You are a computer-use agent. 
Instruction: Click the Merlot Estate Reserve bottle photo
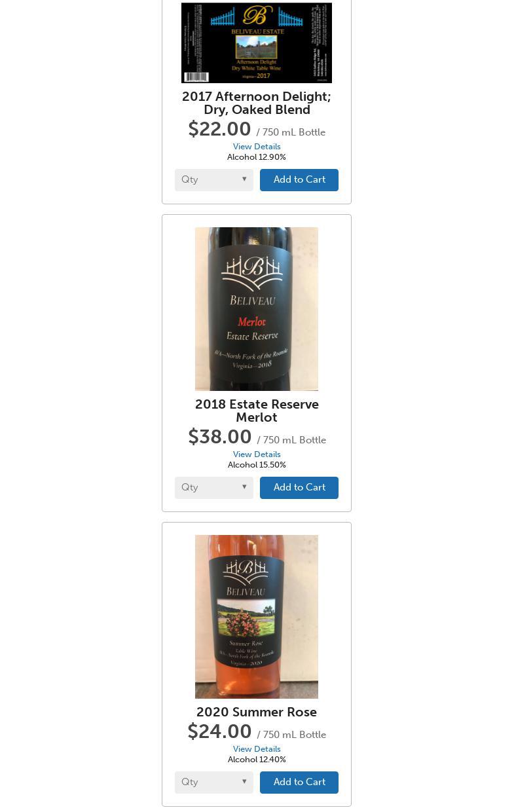[257, 309]
